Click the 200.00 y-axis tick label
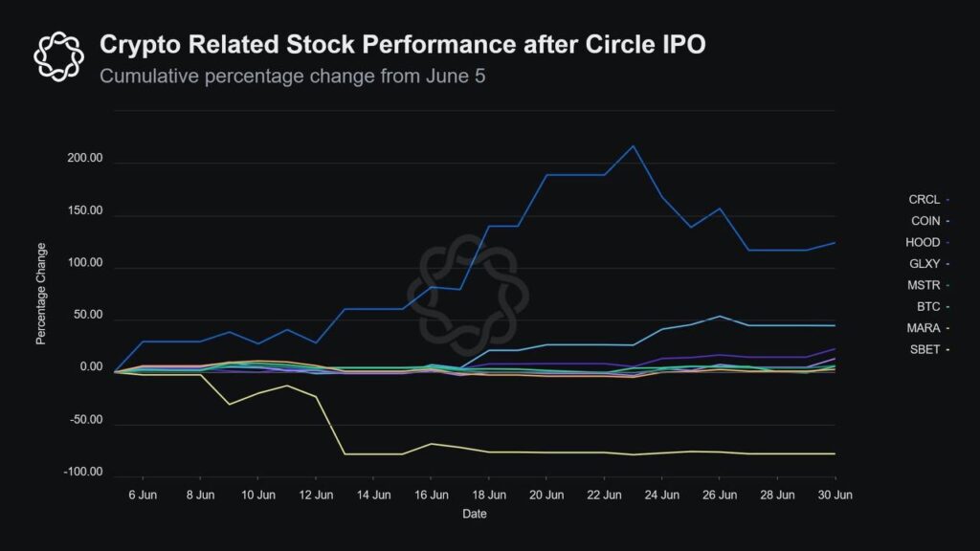The height and width of the screenshot is (551, 980). pos(84,164)
